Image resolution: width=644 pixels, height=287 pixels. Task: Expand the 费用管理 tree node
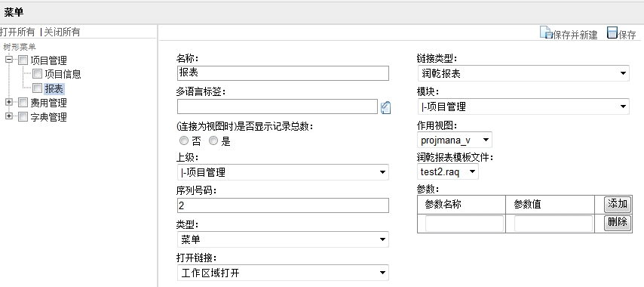pyautogui.click(x=8, y=102)
